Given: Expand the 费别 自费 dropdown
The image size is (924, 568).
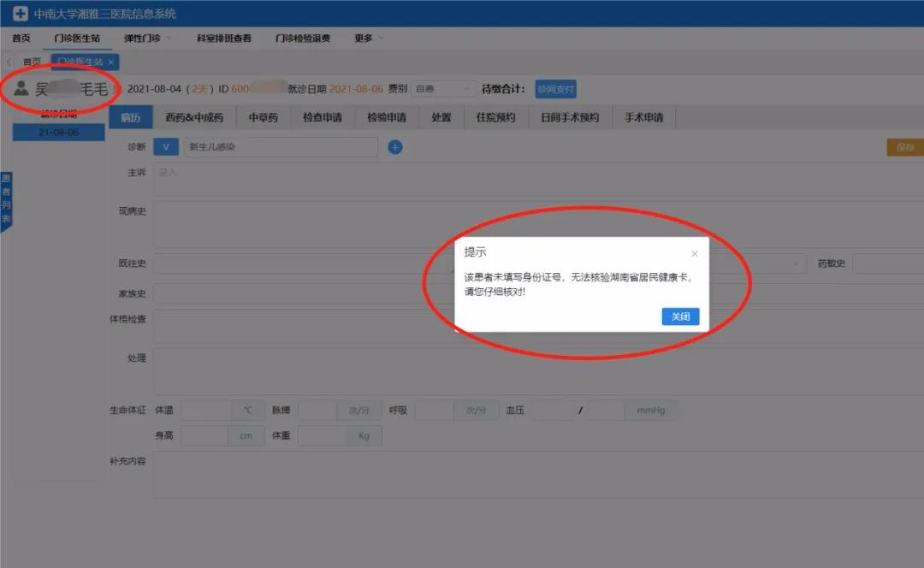Looking at the screenshot, I should (443, 89).
